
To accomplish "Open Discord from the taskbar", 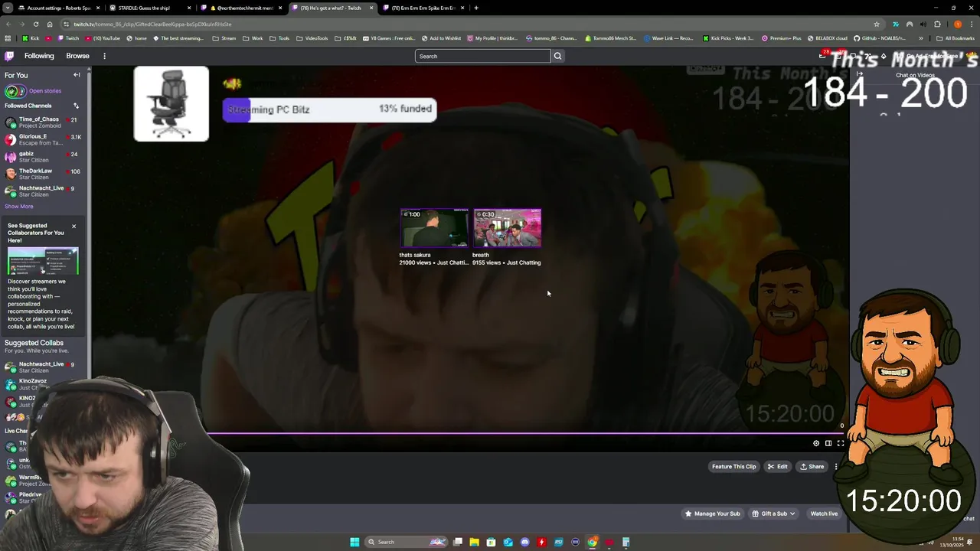I will coord(524,542).
